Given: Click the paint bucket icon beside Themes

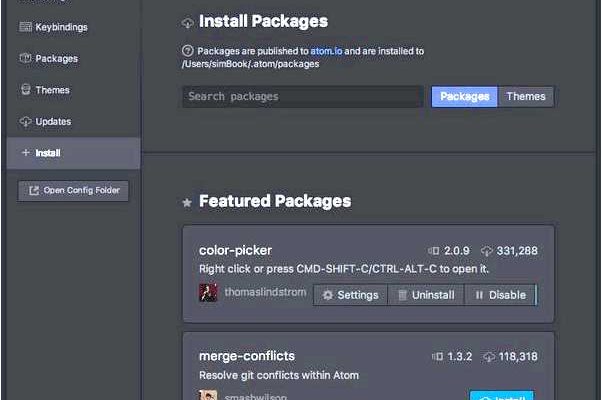Looking at the screenshot, I should pyautogui.click(x=26, y=89).
